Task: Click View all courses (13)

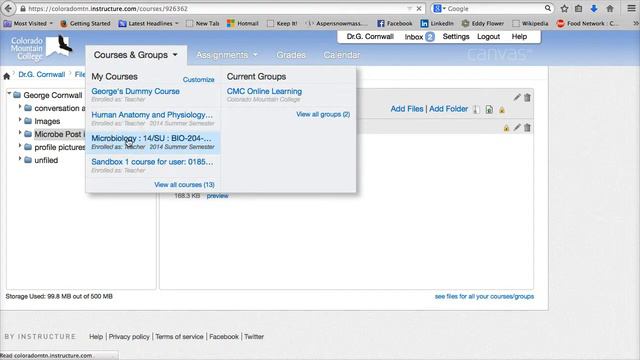Action: coord(184,185)
